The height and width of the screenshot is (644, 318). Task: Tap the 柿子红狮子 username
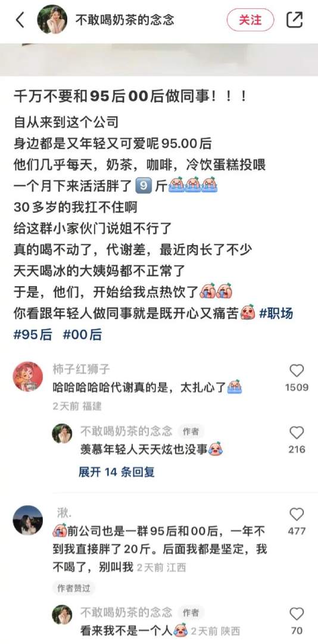(82, 369)
